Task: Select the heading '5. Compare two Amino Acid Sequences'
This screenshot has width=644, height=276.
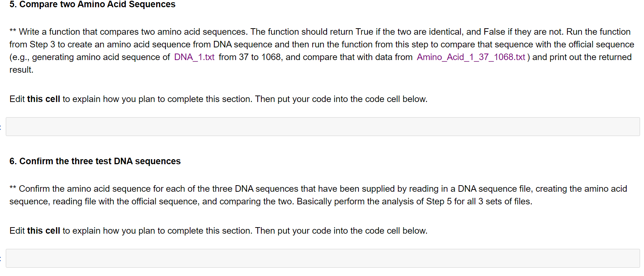Action: click(x=92, y=5)
